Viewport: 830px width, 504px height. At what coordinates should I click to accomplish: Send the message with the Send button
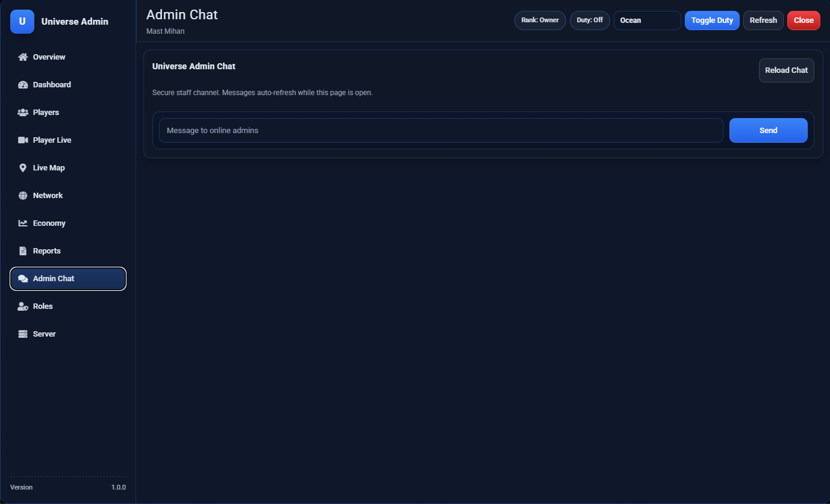coord(768,131)
